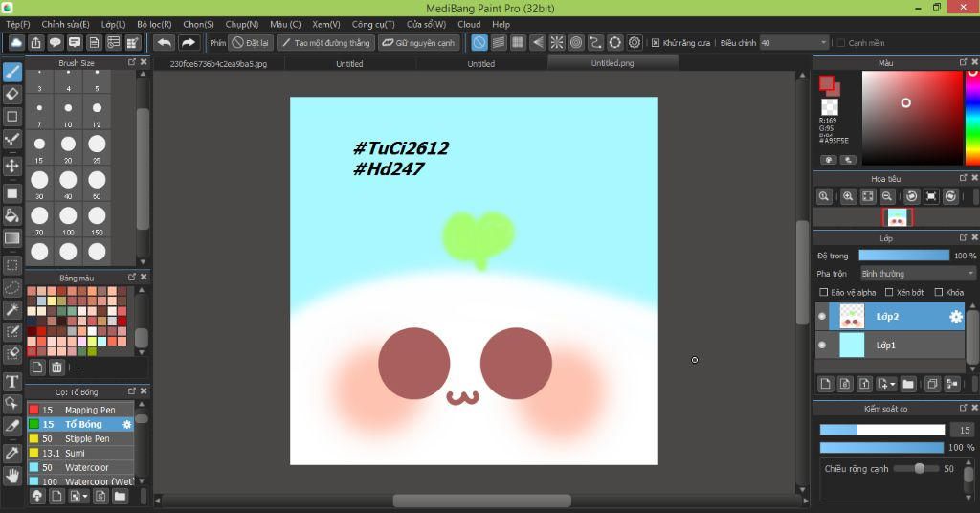The image size is (980, 513).
Task: Open Lớp2 layer settings gear
Action: (x=956, y=317)
